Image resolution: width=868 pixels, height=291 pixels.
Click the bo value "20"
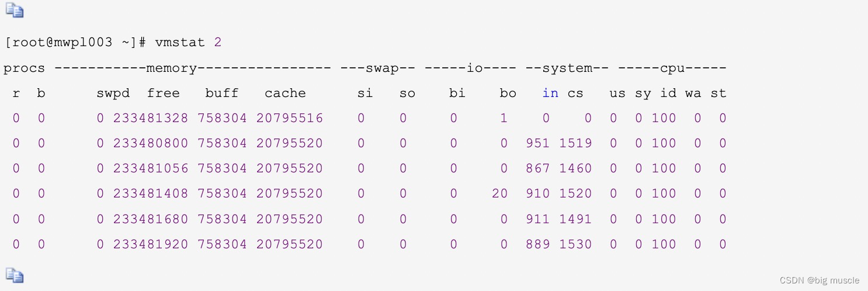[x=500, y=193]
